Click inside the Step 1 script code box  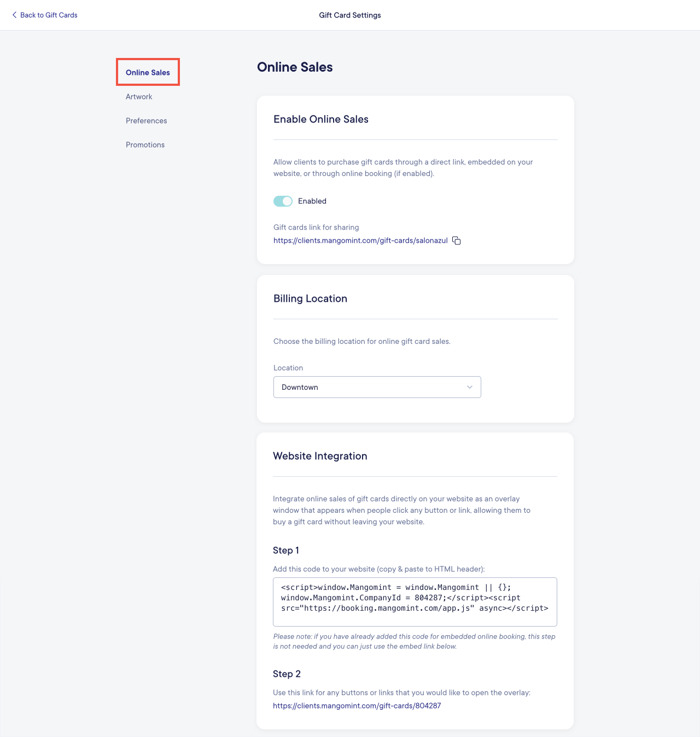[415, 602]
